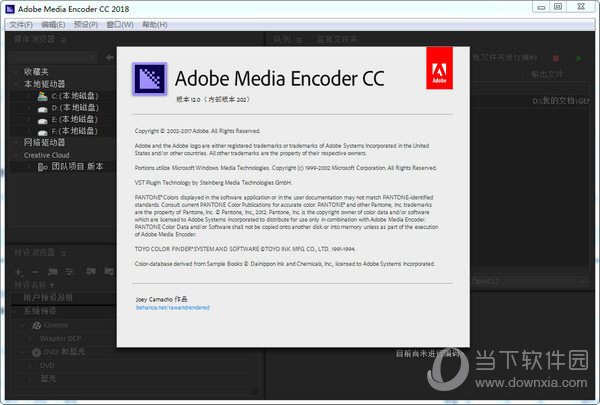Select the Wraptor DCP preset group
Viewport: 600px width, 405px height.
(60, 339)
